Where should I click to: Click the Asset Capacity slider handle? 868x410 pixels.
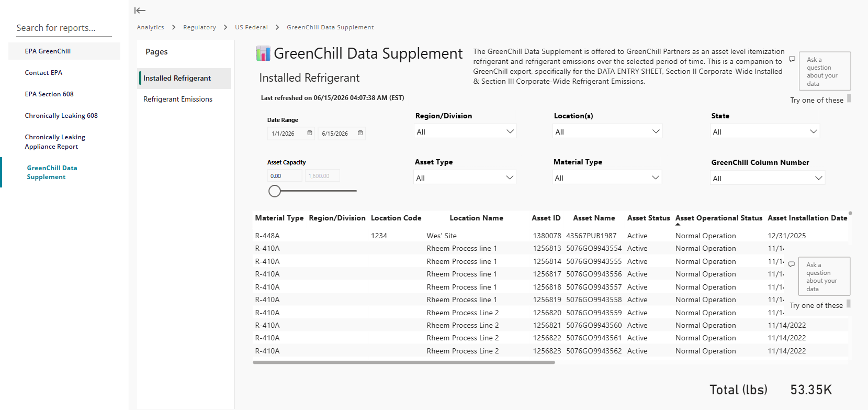tap(275, 191)
